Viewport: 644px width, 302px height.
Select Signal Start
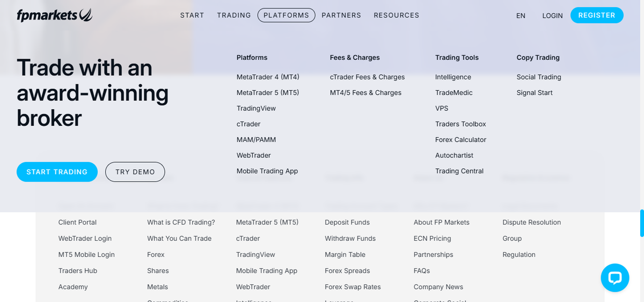coord(535,92)
